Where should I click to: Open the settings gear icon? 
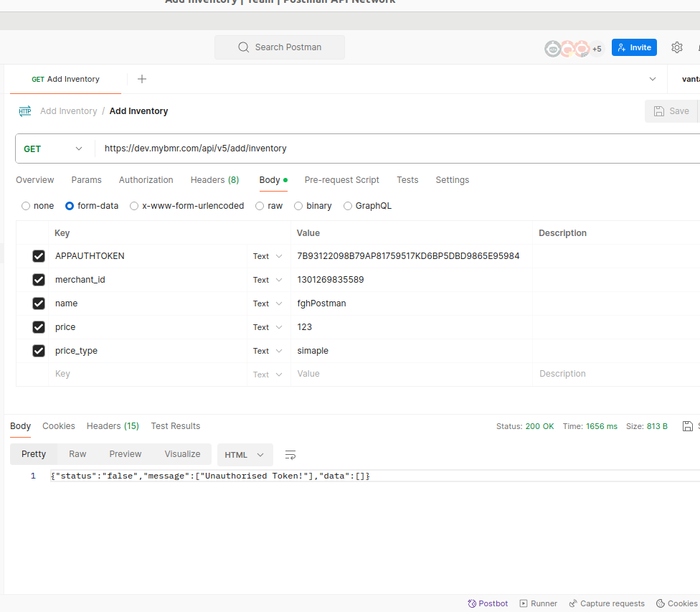tap(676, 47)
